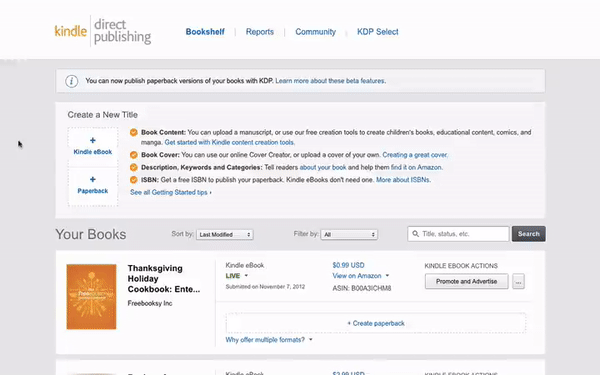Click the Search button

click(x=529, y=234)
